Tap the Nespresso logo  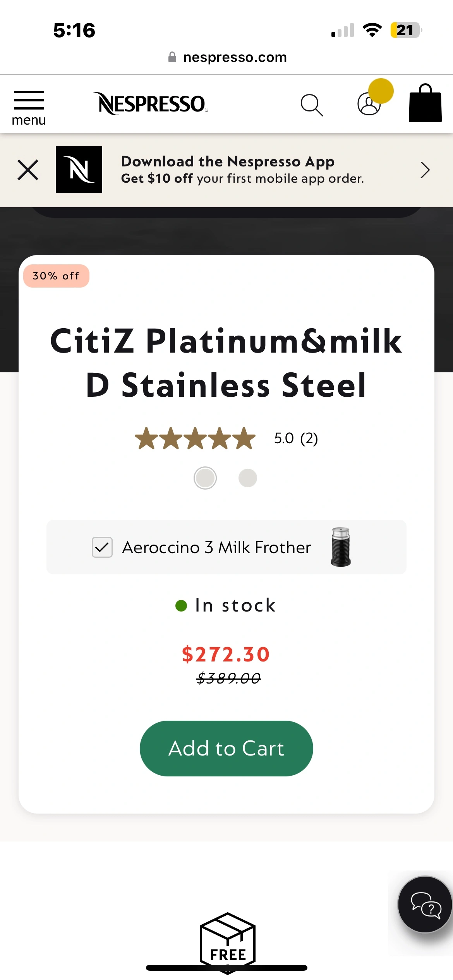pos(151,104)
